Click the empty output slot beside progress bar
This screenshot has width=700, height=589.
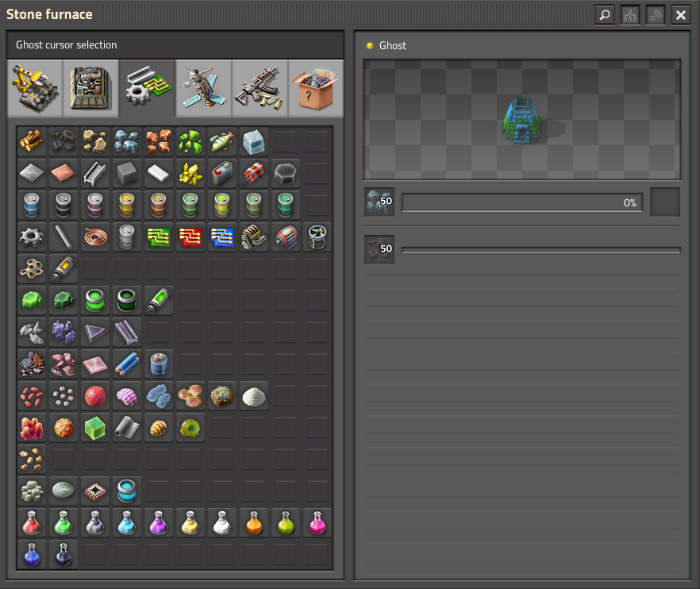(x=665, y=202)
